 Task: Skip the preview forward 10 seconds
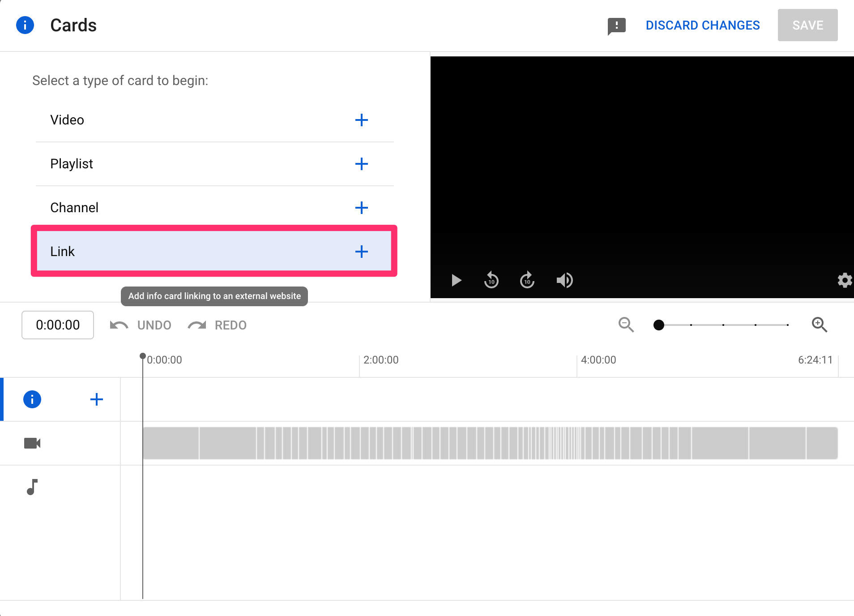click(527, 280)
